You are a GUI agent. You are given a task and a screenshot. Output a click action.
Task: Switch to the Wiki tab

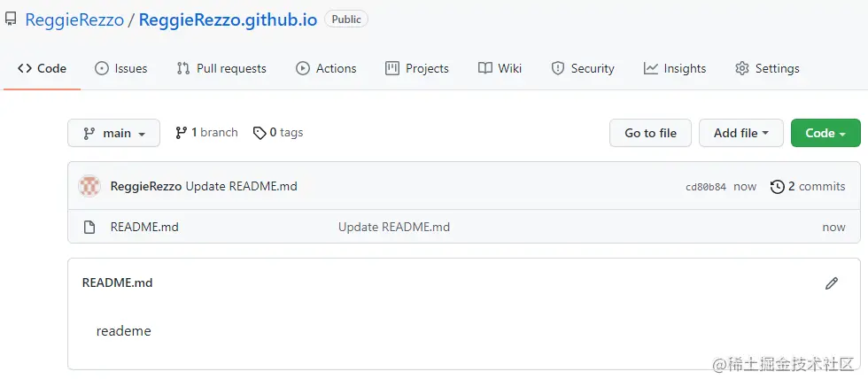point(500,69)
